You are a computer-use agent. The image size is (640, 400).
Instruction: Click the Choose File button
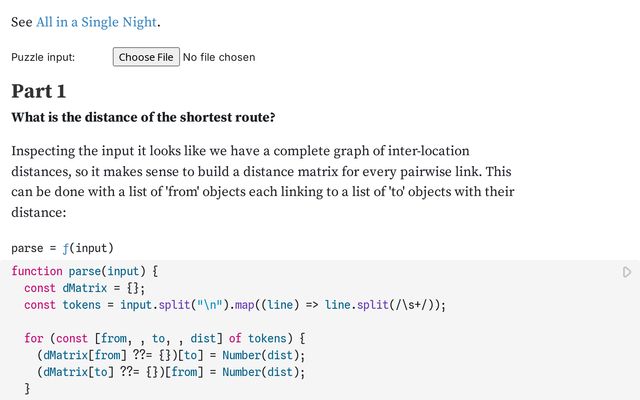click(x=146, y=57)
